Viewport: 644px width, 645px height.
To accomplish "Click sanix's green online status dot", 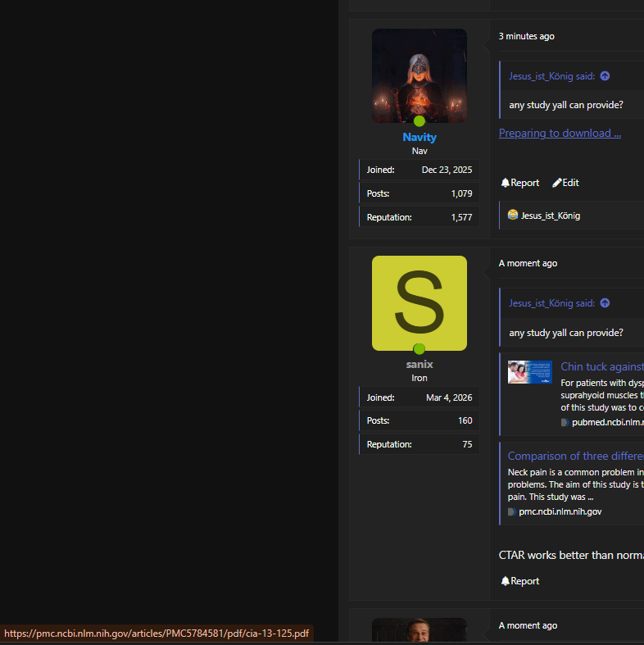I will pyautogui.click(x=419, y=349).
